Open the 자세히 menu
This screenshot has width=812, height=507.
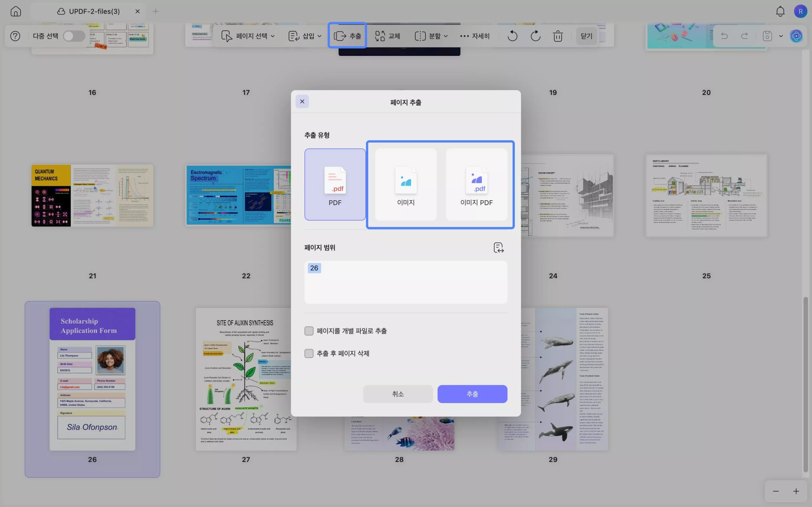pyautogui.click(x=474, y=36)
